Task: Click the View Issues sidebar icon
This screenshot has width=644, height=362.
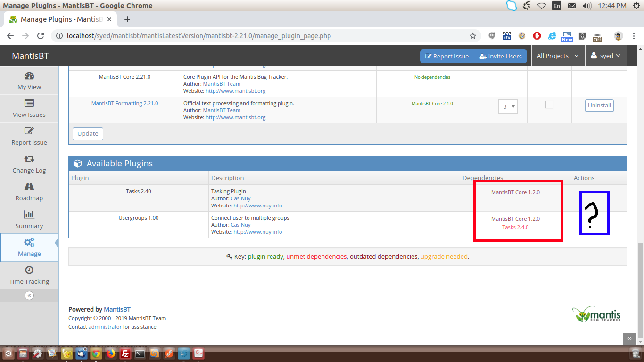Action: click(29, 104)
